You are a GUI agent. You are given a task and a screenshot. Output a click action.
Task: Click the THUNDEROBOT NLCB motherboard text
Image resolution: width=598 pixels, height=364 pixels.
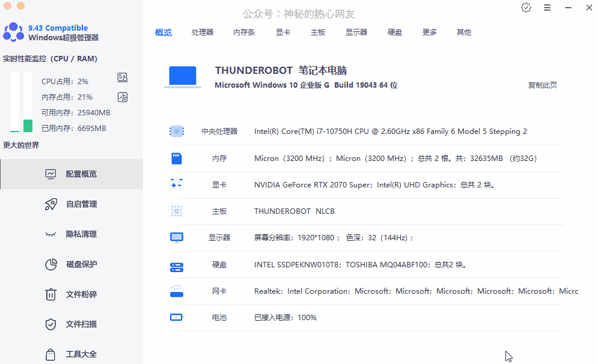[294, 211]
